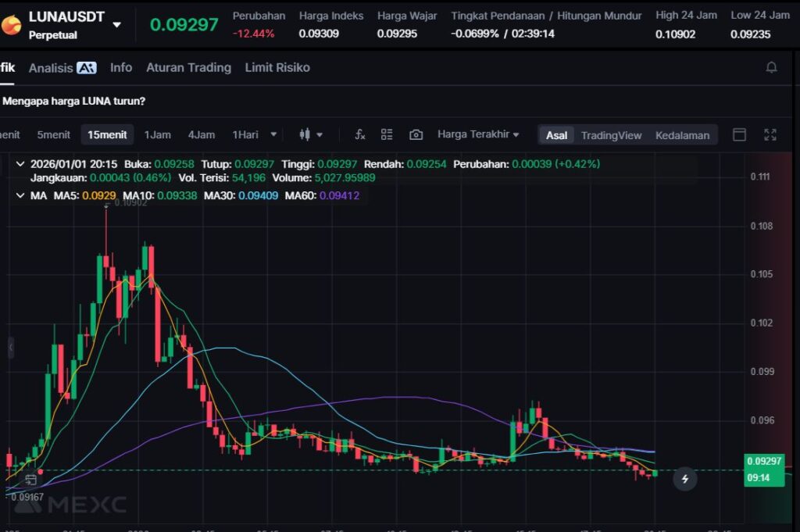Select the Asal chart mode

(556, 135)
